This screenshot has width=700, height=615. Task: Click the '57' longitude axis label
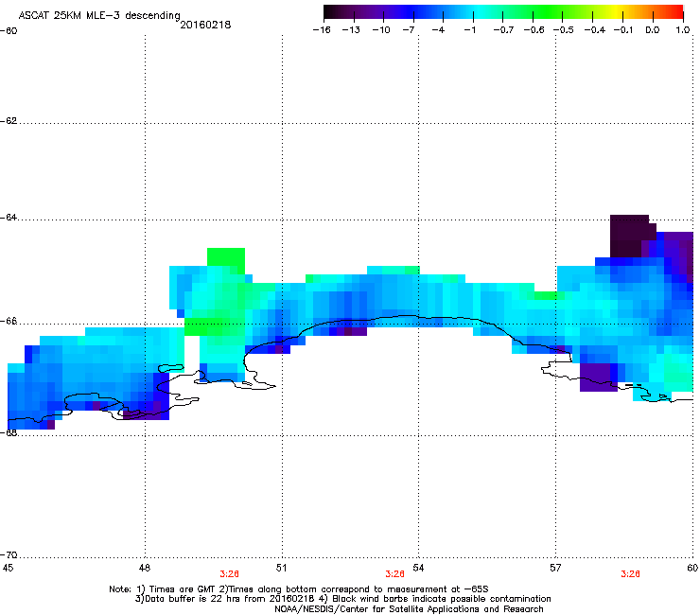click(x=555, y=568)
